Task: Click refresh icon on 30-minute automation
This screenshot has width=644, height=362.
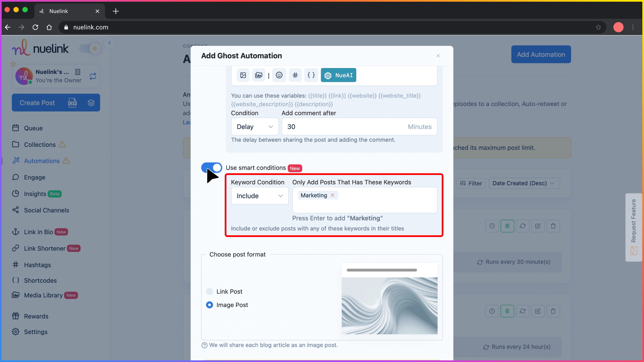Action: pos(523,226)
